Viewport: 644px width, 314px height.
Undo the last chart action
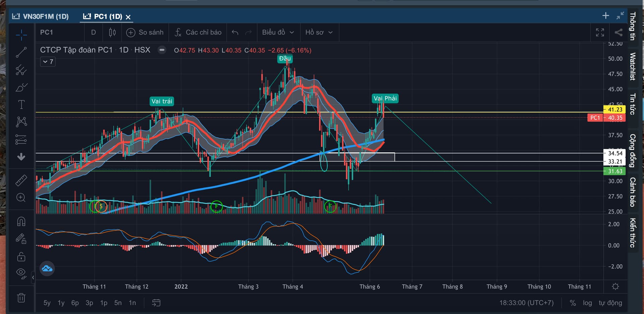click(235, 32)
